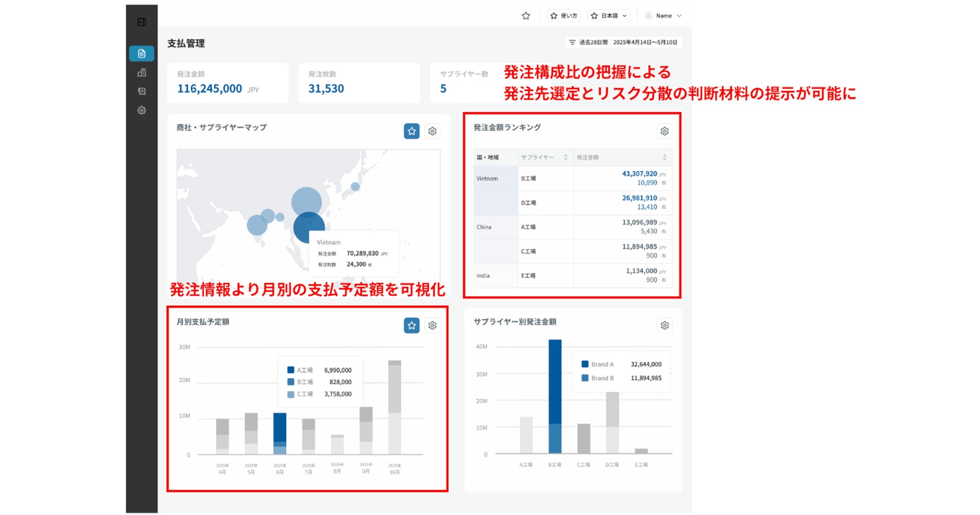Open the Name user account menu

[663, 16]
